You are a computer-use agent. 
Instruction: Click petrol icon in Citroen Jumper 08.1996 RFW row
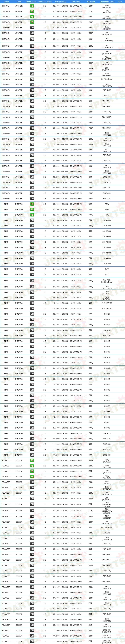coord(32,22)
